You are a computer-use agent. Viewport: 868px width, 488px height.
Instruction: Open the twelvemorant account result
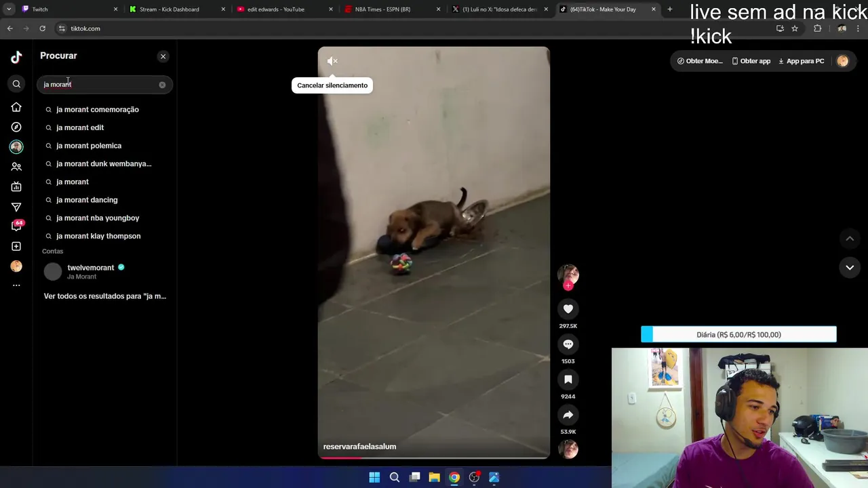[x=105, y=272]
